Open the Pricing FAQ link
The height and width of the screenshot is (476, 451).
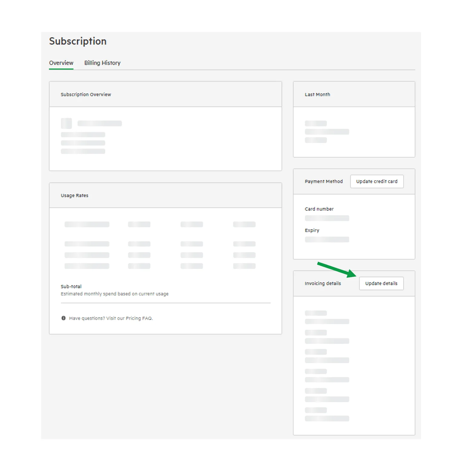[x=139, y=318]
